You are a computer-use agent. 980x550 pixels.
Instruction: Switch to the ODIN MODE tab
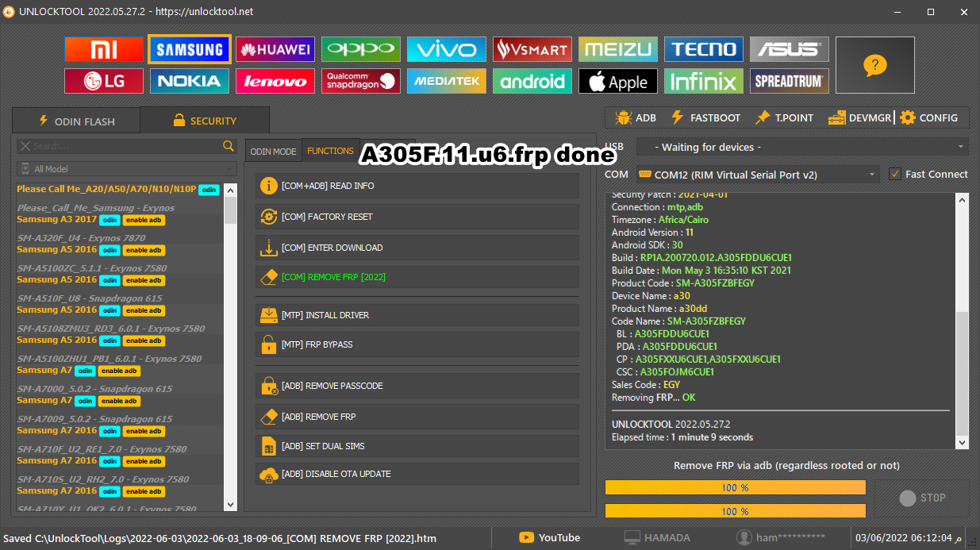point(273,151)
